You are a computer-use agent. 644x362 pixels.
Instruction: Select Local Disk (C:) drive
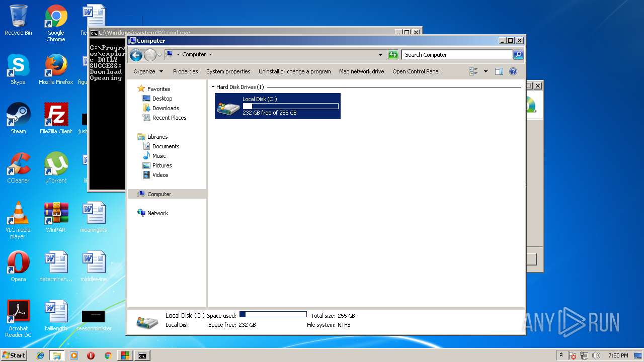[x=278, y=106]
